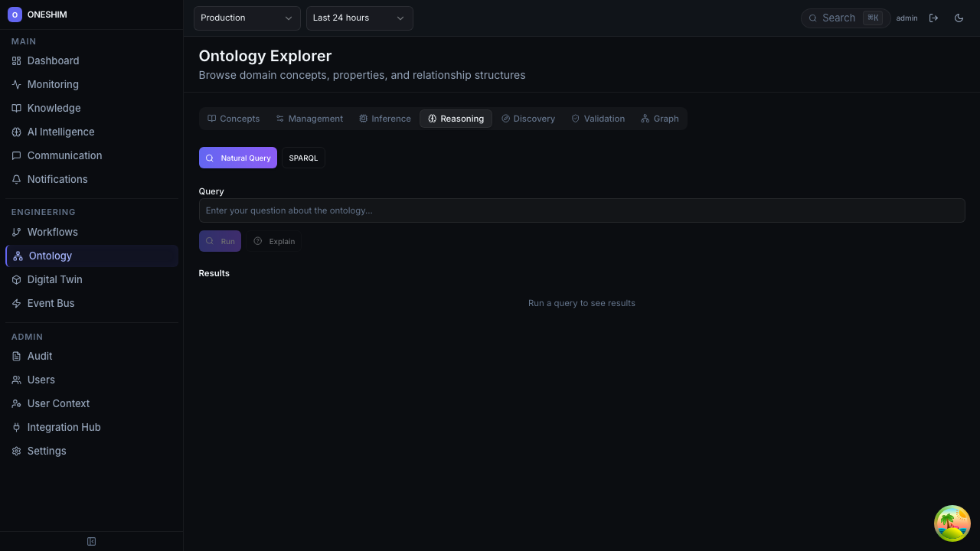The image size is (980, 551).
Task: Select Natural Query mode
Action: 238,158
